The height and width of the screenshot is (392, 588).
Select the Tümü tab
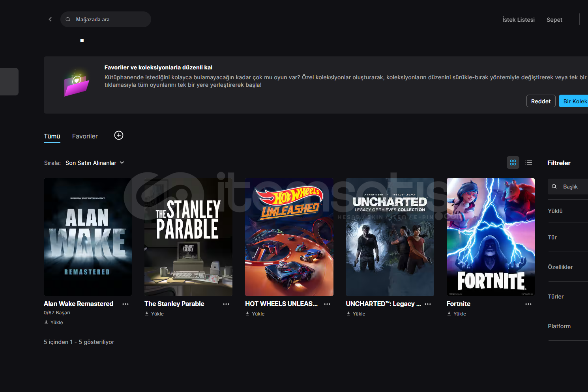[52, 136]
